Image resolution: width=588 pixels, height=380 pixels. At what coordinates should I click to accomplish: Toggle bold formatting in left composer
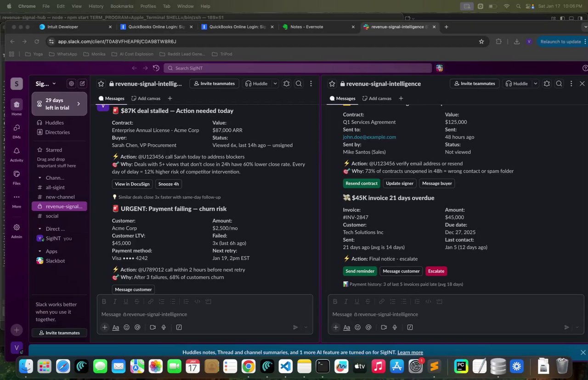pyautogui.click(x=104, y=302)
